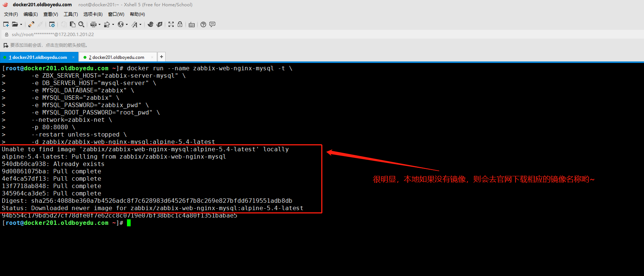
Task: Click the magnifier find icon
Action: pyautogui.click(x=81, y=24)
